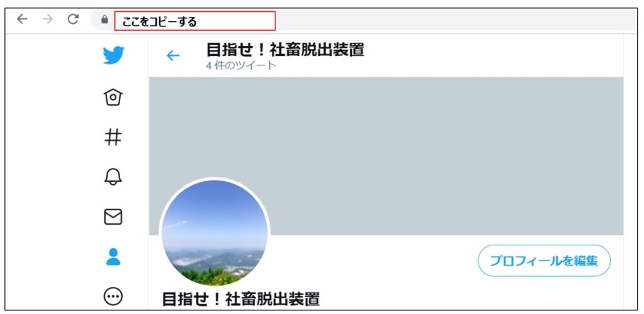Click the bold display name below the avatar
The width and height of the screenshot is (644, 314).
(x=241, y=299)
